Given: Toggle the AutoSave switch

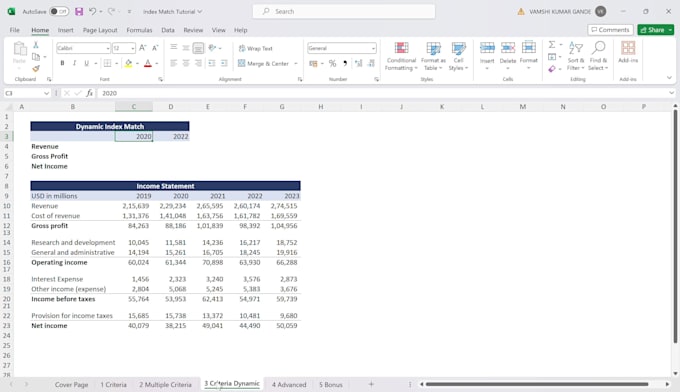Looking at the screenshot, I should coord(59,12).
